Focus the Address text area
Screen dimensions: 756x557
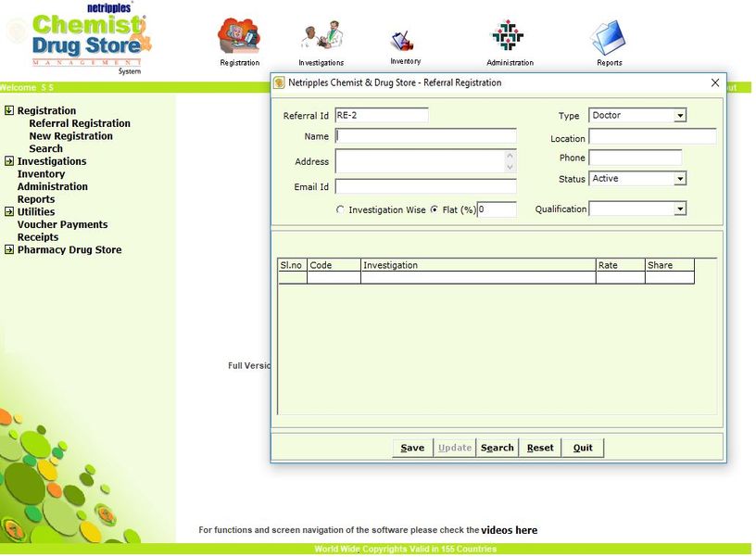(420, 161)
